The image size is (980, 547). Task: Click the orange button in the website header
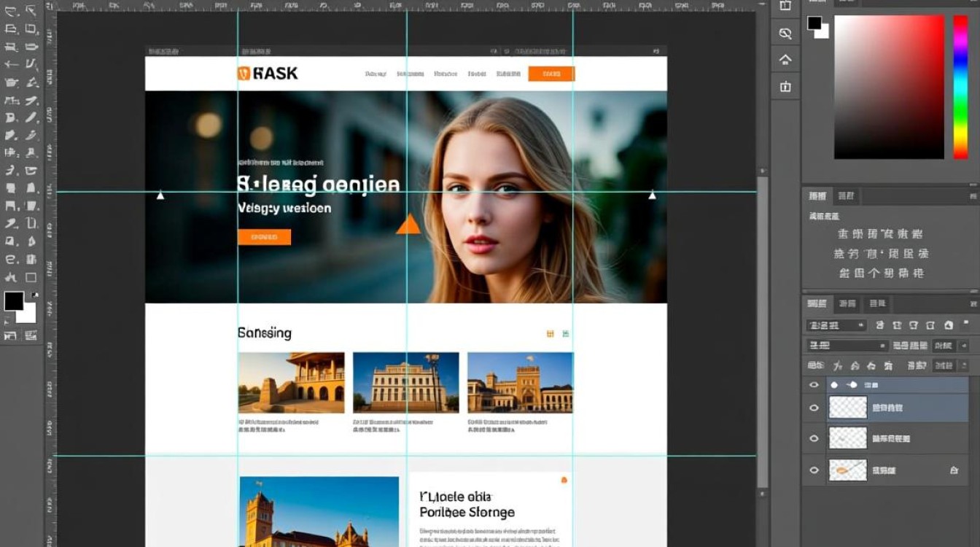[551, 74]
